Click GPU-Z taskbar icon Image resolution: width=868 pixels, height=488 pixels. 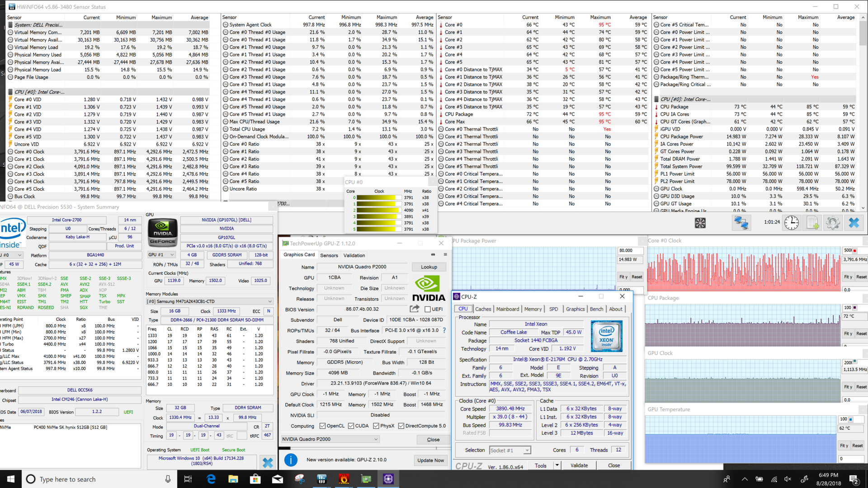[x=366, y=479]
